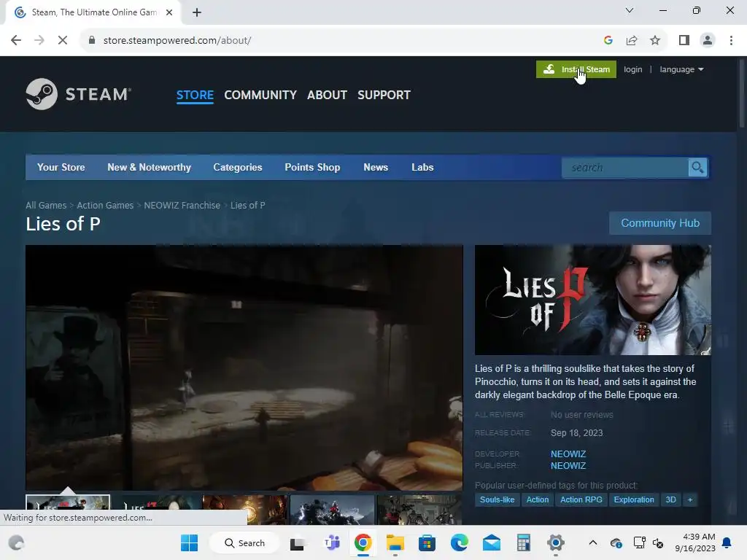Click the Souls-like tag
Screen dimensions: 747x560
tap(497, 499)
